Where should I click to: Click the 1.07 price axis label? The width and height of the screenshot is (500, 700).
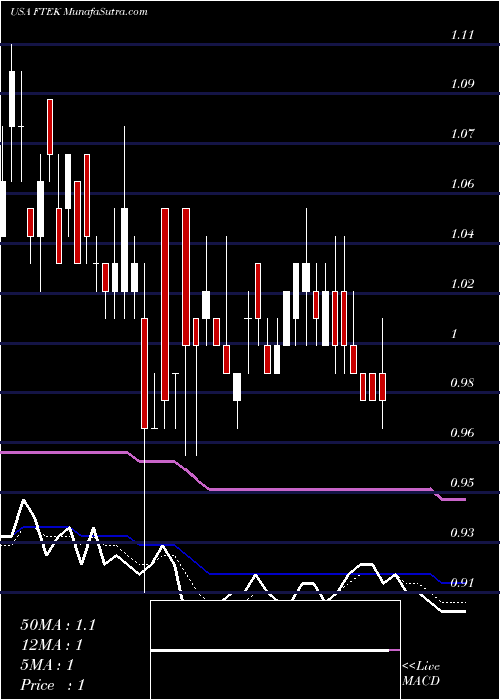point(462,134)
